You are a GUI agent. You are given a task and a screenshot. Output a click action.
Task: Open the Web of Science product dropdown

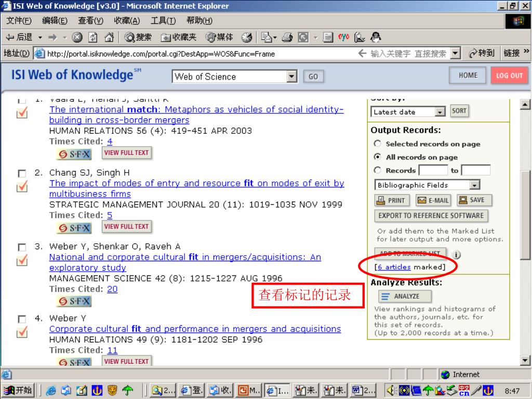click(291, 76)
